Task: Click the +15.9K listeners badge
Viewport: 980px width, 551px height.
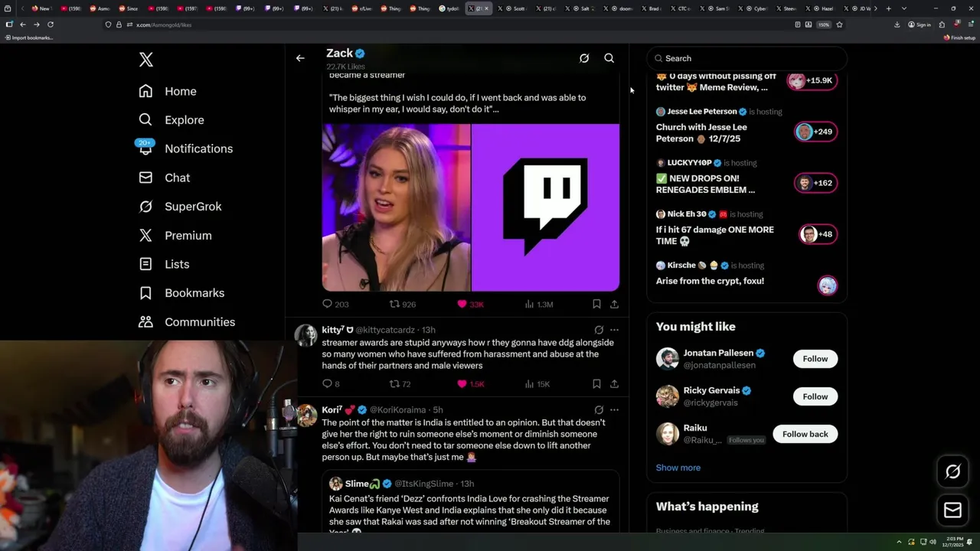Action: tap(812, 80)
